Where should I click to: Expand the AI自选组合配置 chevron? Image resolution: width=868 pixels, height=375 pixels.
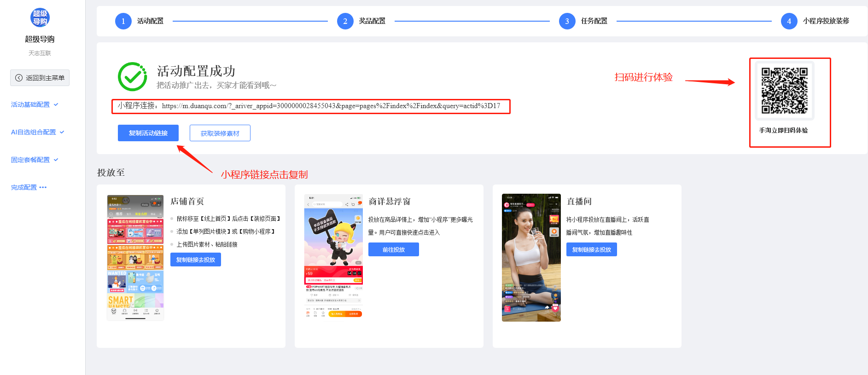[62, 132]
